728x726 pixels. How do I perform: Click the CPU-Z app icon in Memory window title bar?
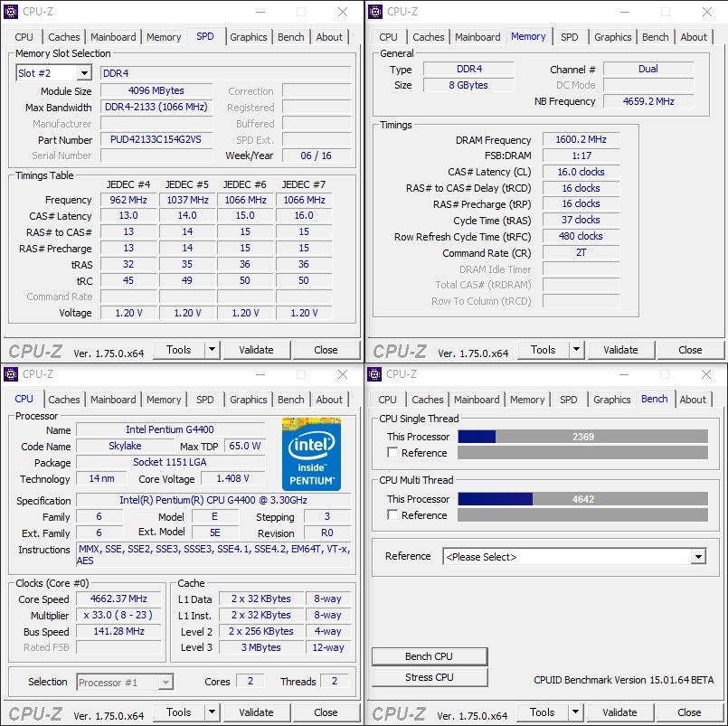point(375,12)
